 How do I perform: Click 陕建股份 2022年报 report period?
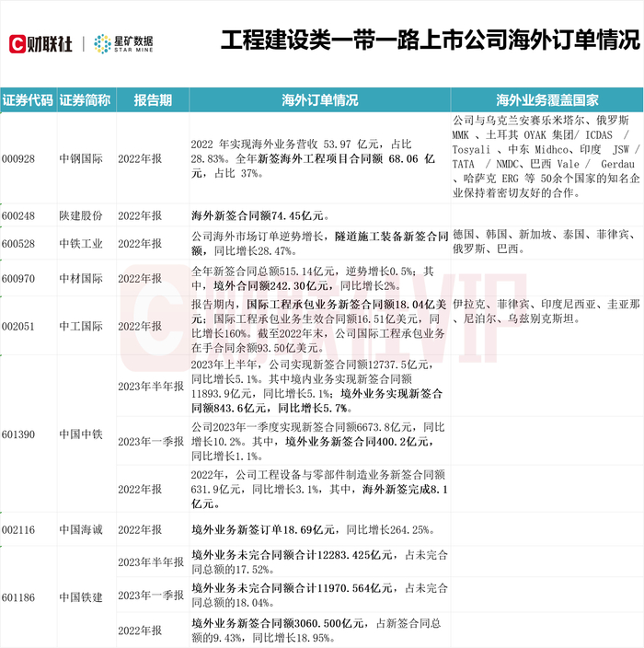[x=140, y=215]
